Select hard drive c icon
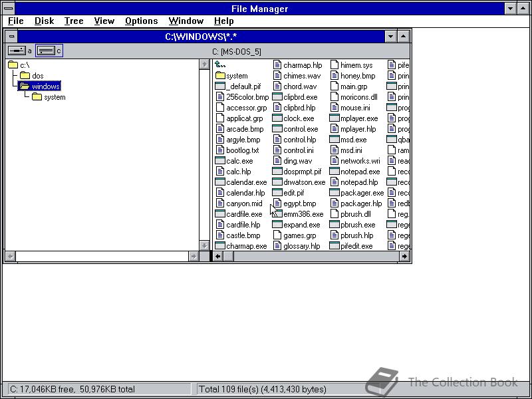Screen dimensions: 532x399 tap(46, 51)
